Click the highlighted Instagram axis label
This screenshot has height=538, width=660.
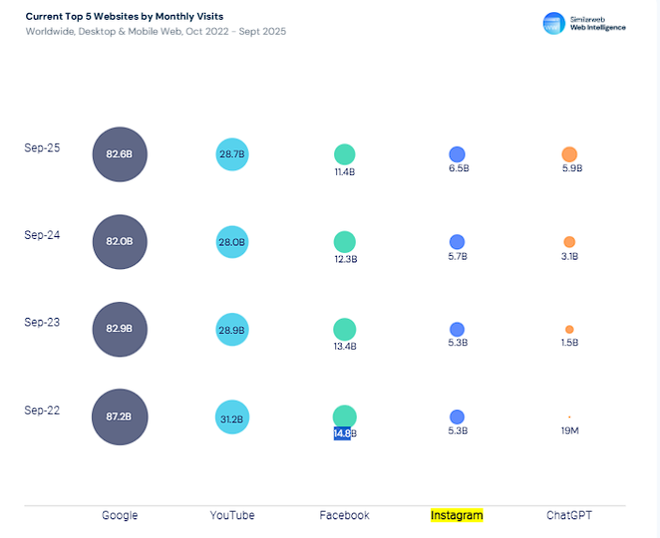click(x=457, y=515)
